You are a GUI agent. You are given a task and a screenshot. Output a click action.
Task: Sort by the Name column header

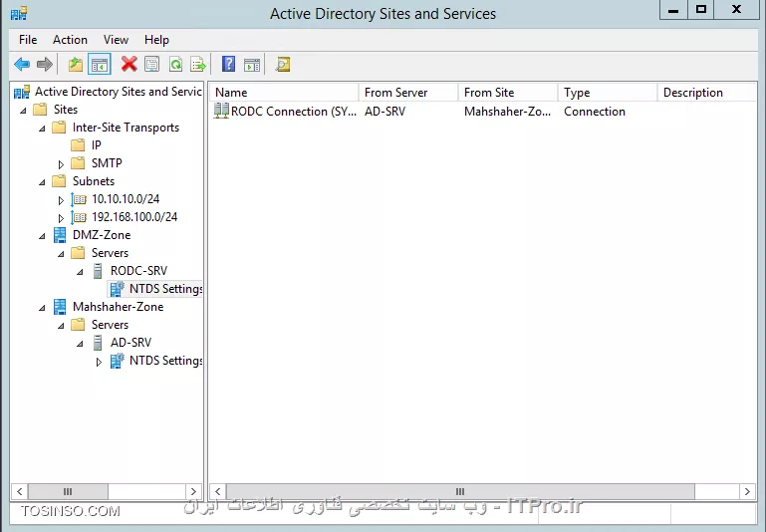pos(284,93)
